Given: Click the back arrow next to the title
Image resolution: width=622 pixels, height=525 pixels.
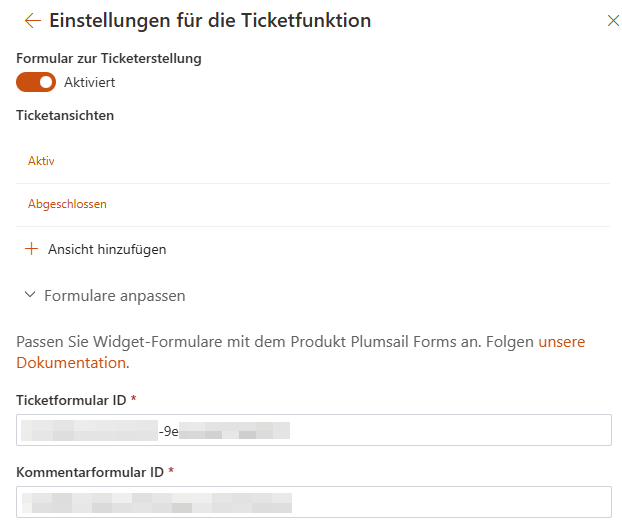Looking at the screenshot, I should coord(33,20).
